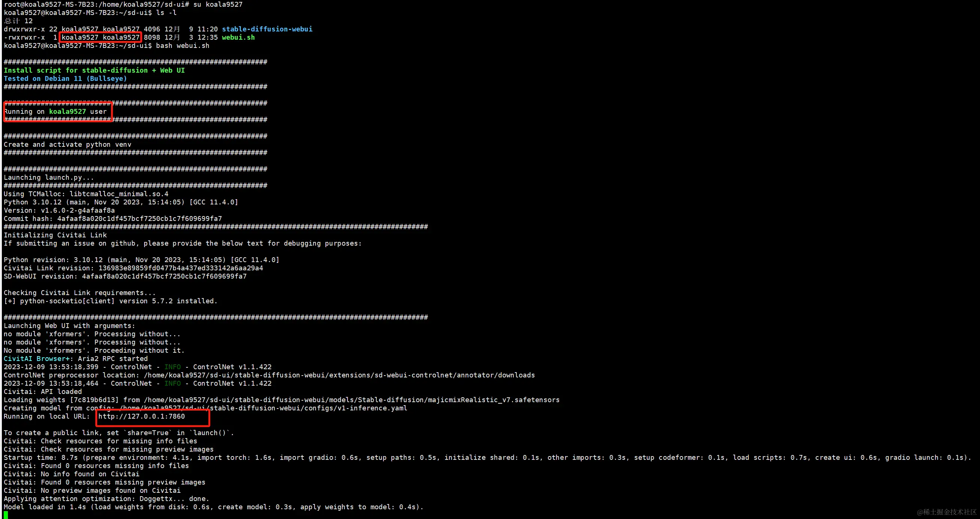Click the stable-diffusion-webui directory name
Screen dimensions: 980x519
click(267, 29)
